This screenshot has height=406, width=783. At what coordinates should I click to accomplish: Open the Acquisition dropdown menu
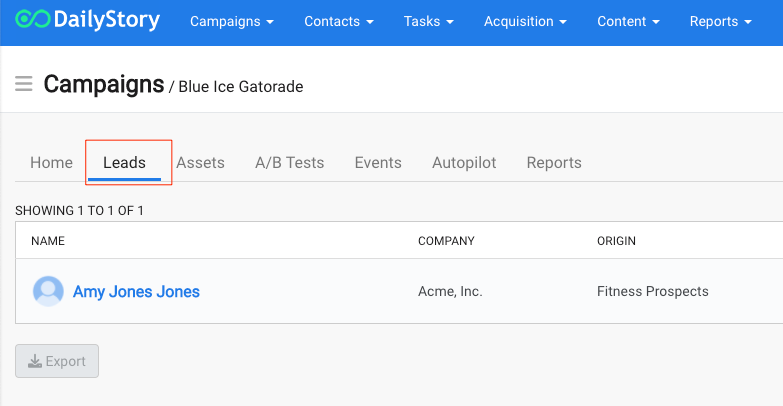pyautogui.click(x=525, y=21)
